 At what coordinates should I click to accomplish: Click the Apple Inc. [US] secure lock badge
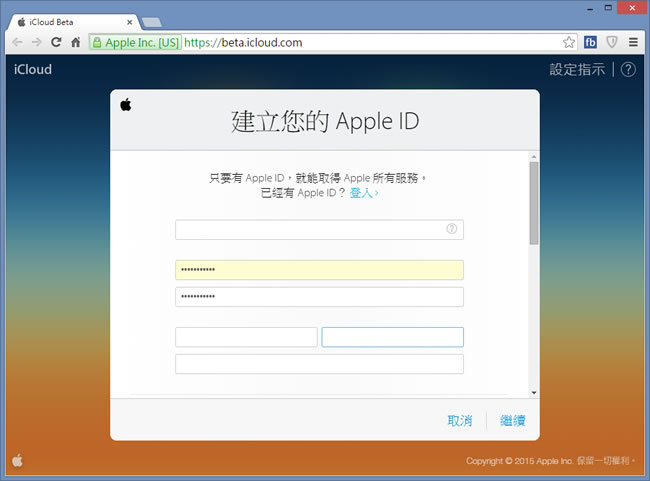136,42
